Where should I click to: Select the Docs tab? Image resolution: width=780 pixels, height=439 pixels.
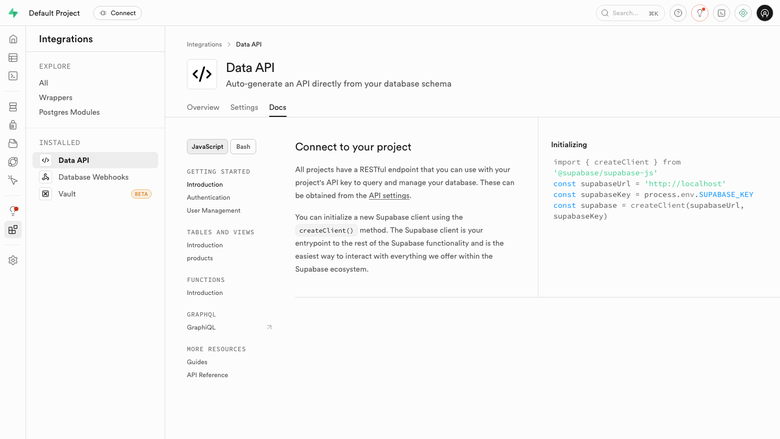point(278,107)
